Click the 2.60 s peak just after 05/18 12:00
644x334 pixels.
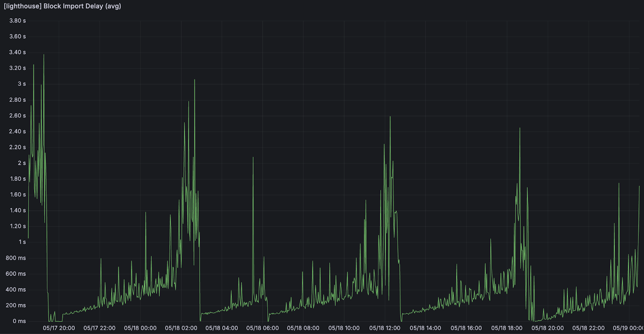click(390, 117)
